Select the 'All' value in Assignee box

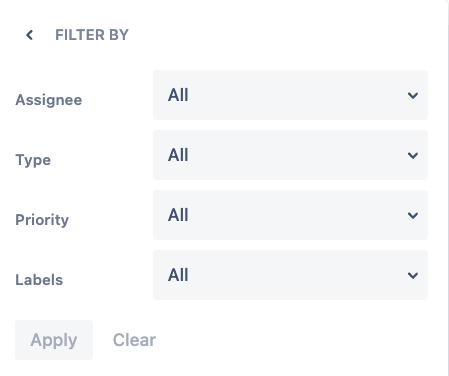click(178, 95)
